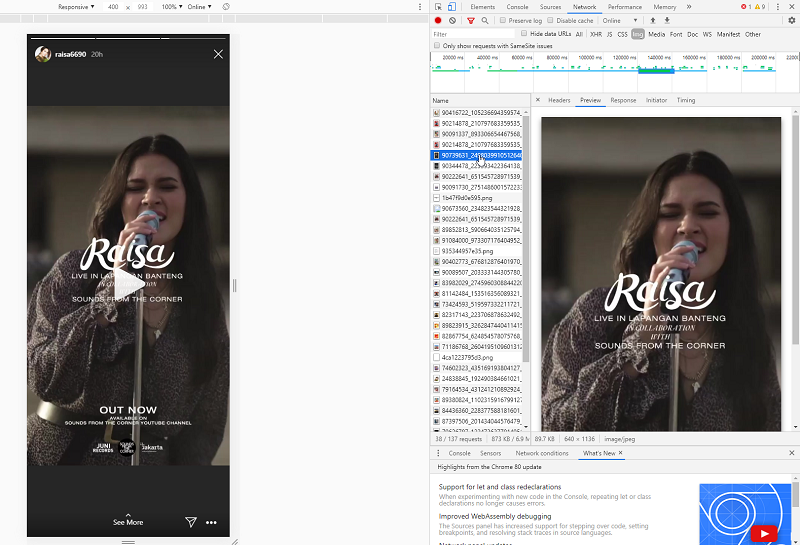
Task: Switch to the Console tab
Action: [517, 7]
